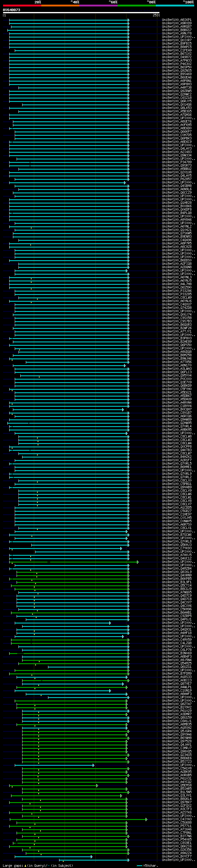Click the purple ~60% legend segment
The width and height of the screenshot is (197, 868).
(x=99, y=6)
